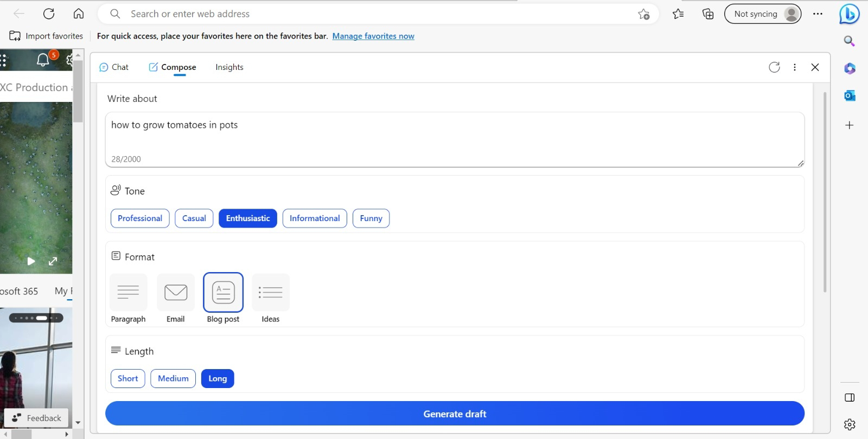Click the Bing Discover sidebar icon

point(849,14)
